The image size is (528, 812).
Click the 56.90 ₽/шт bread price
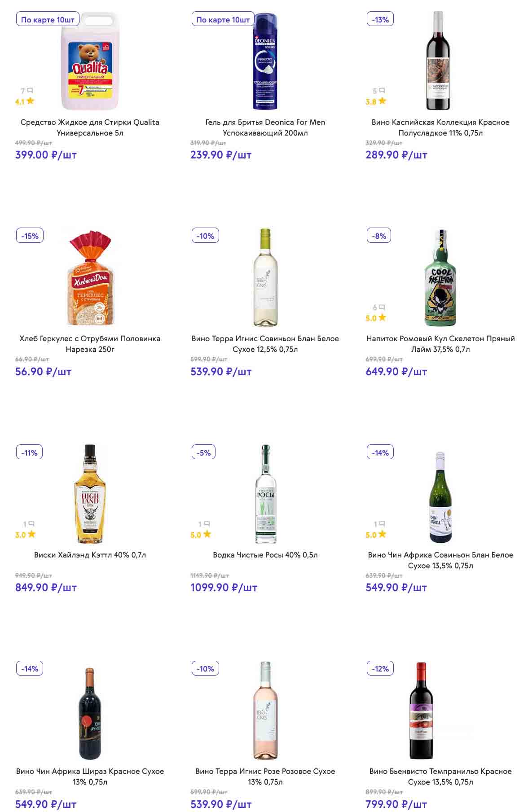(44, 372)
